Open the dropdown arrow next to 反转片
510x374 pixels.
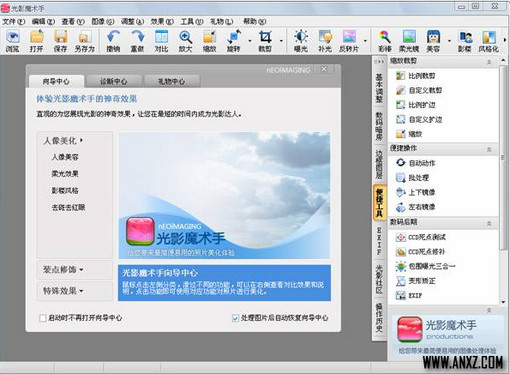click(365, 41)
